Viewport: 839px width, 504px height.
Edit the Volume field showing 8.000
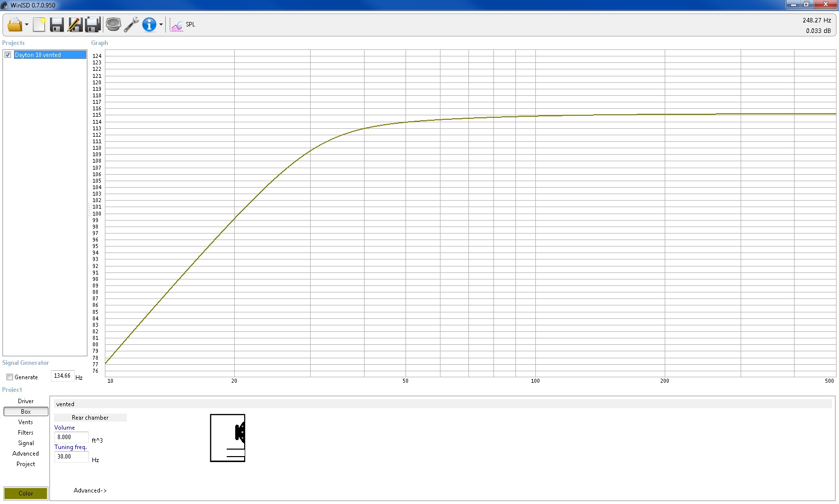71,437
